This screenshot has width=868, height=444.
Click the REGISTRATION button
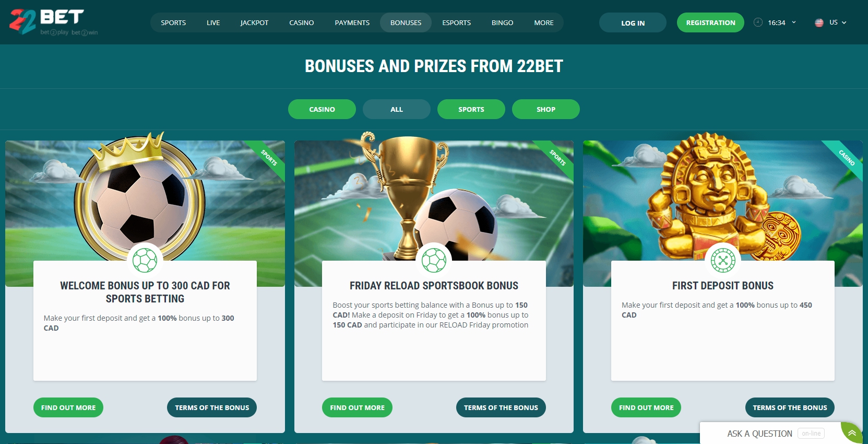[x=710, y=22]
